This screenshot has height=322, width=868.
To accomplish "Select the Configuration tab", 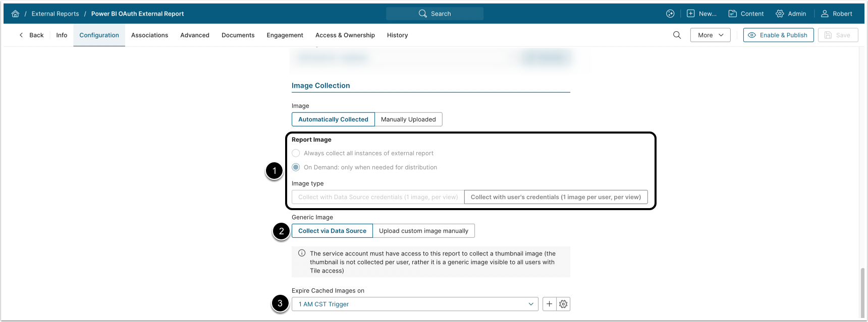I will (x=99, y=35).
